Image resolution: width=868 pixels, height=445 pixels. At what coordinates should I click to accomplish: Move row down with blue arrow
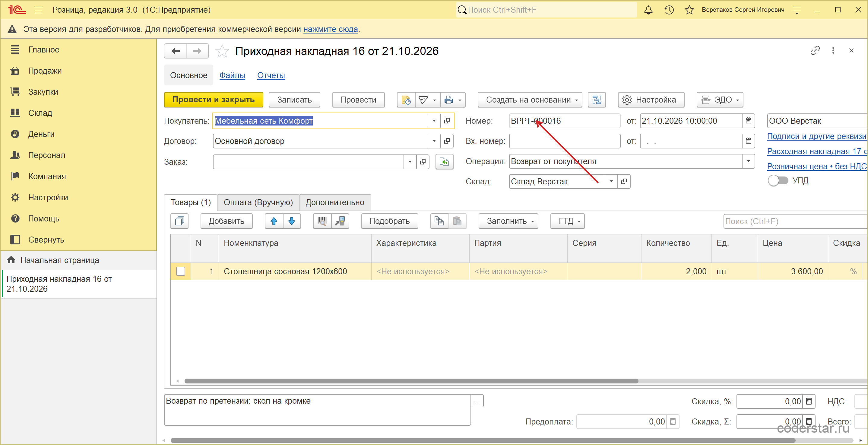292,221
